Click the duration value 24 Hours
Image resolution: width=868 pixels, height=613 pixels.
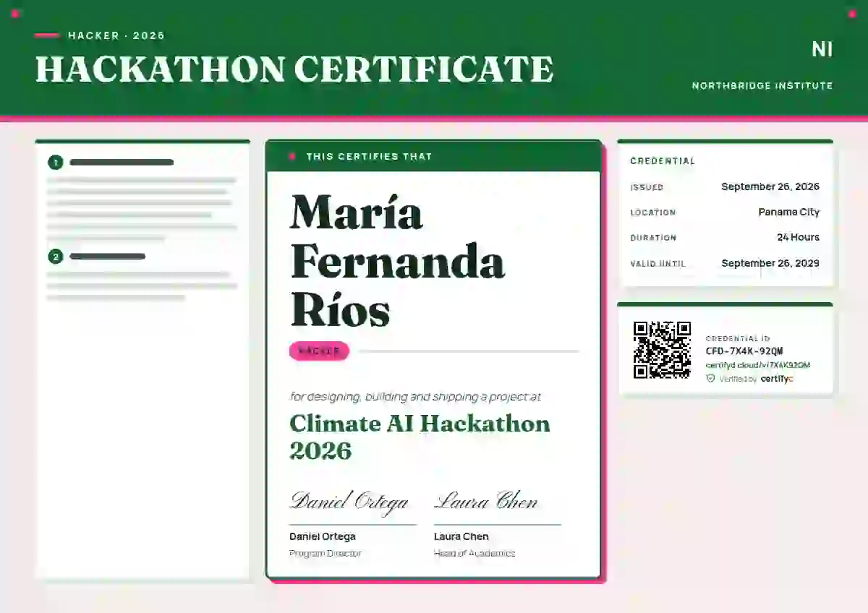[x=799, y=237]
